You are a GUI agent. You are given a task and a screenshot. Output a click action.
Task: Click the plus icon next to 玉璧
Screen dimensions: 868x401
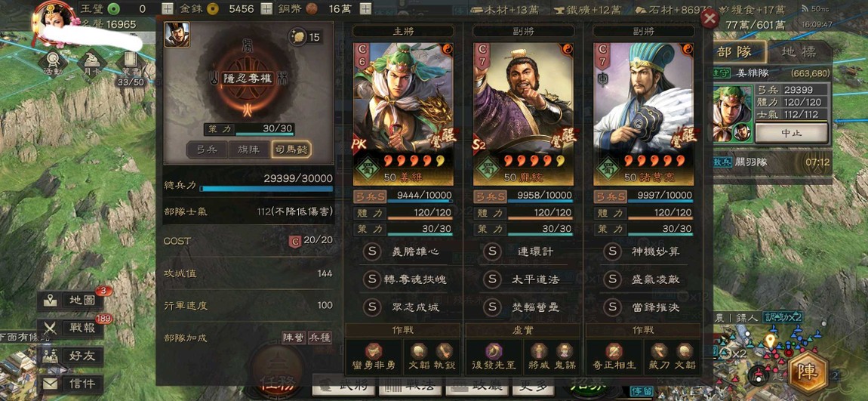(x=167, y=9)
